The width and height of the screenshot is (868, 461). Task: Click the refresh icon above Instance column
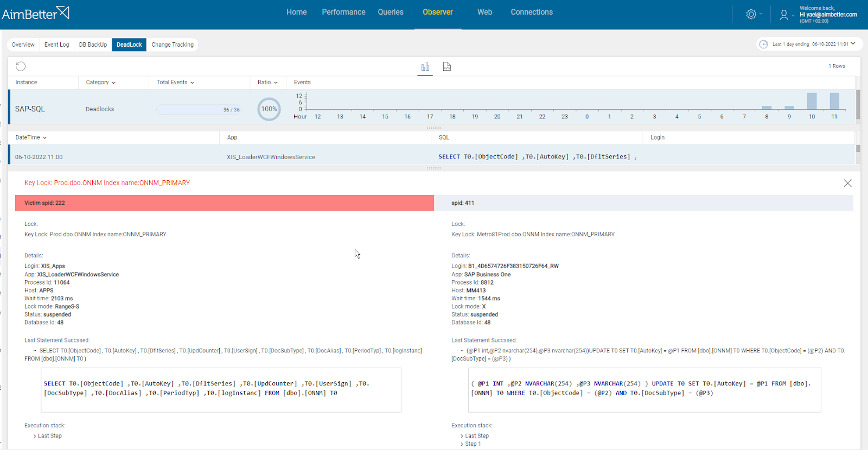click(x=21, y=66)
